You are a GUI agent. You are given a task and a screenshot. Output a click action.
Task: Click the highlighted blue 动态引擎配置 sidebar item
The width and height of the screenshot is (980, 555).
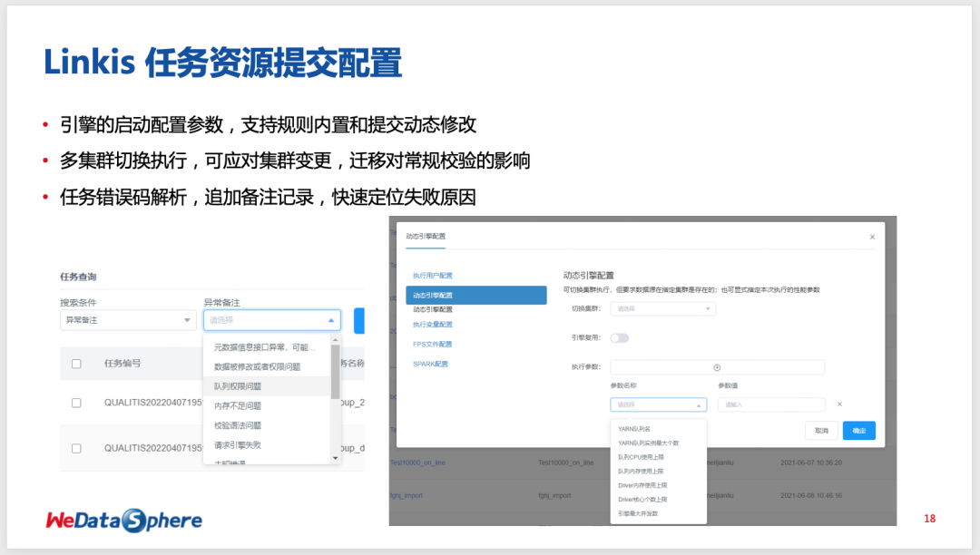click(476, 296)
